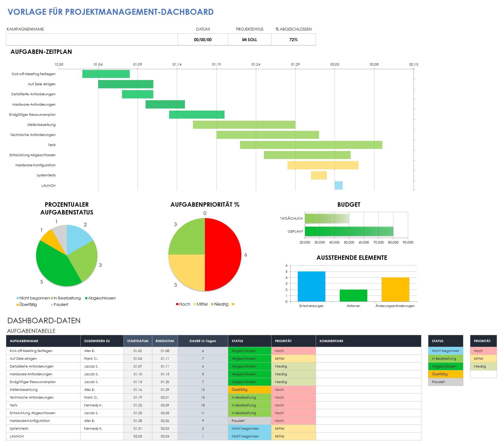The image size is (504, 446).
Task: Click the DAUER in Tagen column header
Action: coord(203,341)
